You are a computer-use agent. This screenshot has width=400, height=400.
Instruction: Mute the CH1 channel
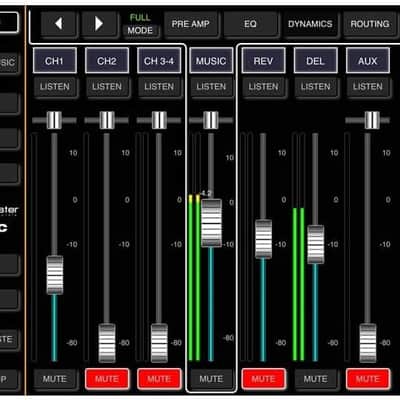[x=55, y=379]
